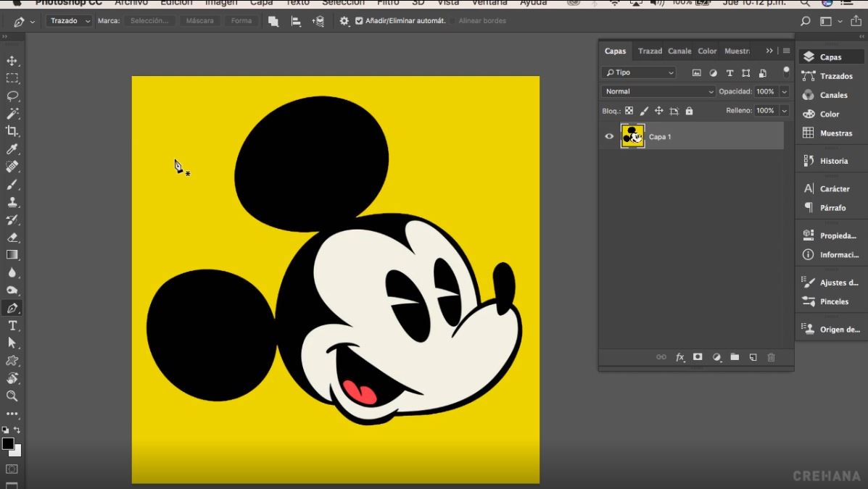This screenshot has height=489, width=868.
Task: Select the Custom Shape tool
Action: pos(12,361)
